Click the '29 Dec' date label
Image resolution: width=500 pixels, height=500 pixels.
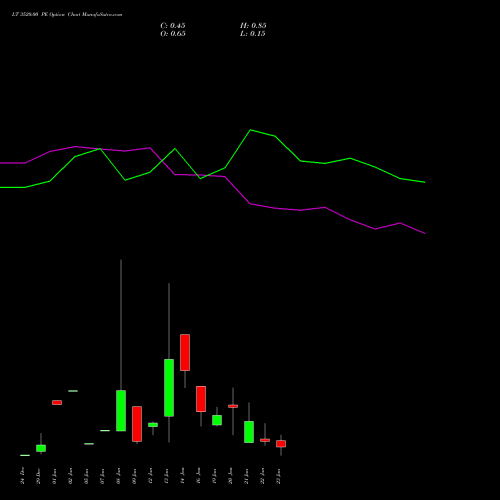click(x=39, y=476)
